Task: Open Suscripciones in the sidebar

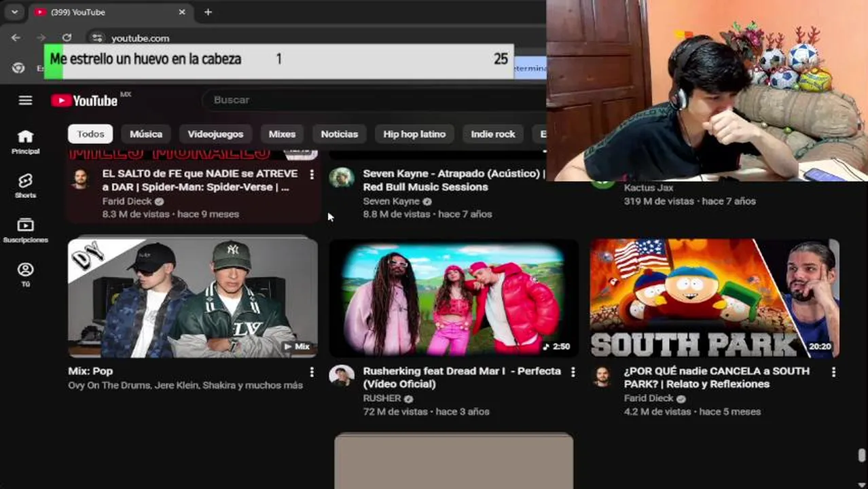Action: 25,230
